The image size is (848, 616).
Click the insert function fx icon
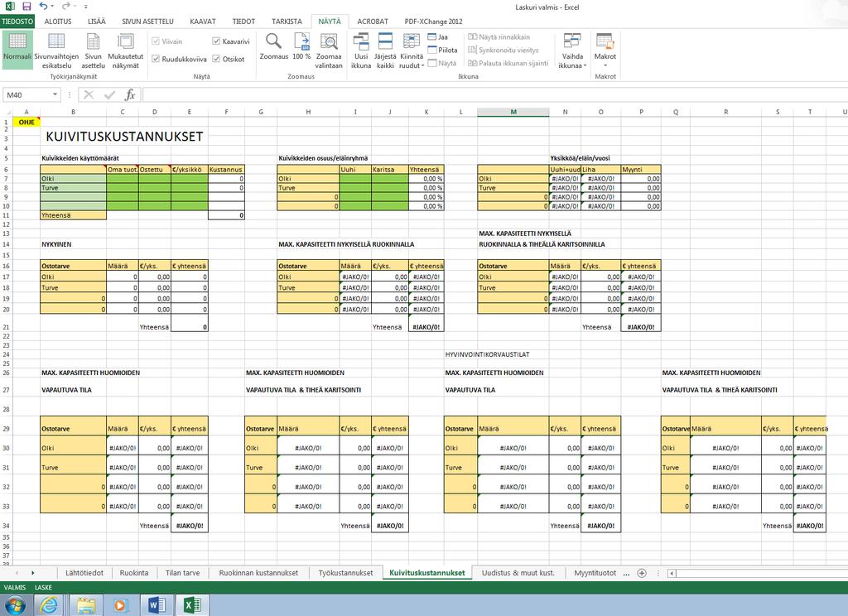pyautogui.click(x=130, y=95)
